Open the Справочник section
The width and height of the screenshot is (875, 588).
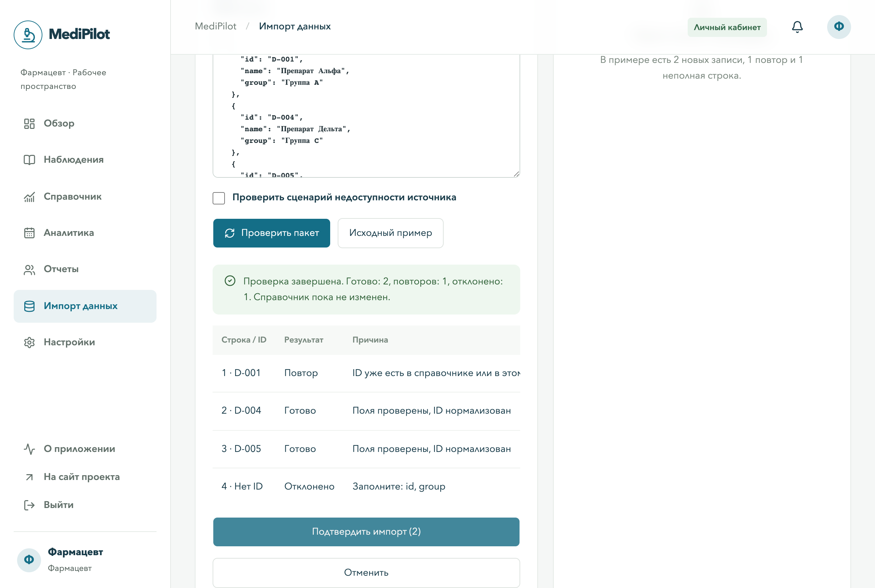tap(85, 197)
